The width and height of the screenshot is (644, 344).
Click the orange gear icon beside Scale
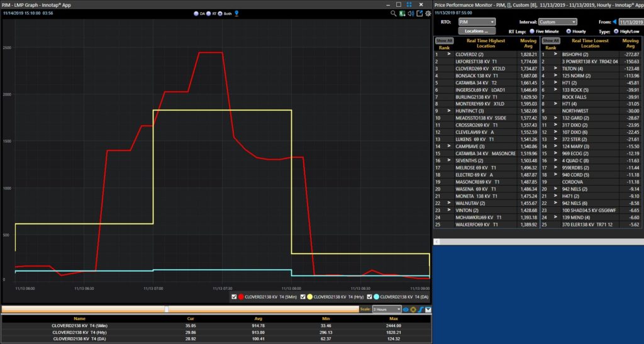(413, 309)
